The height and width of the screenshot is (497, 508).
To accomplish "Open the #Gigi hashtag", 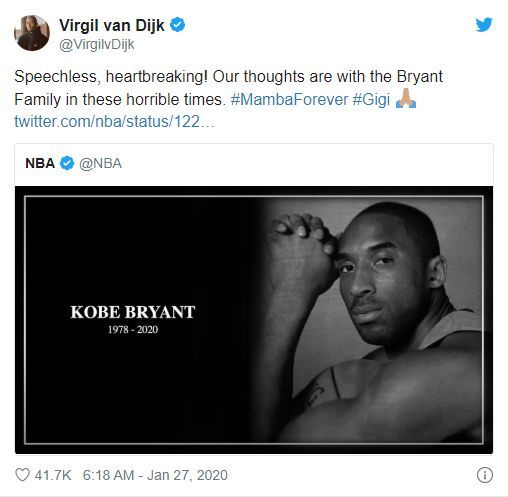I will [x=371, y=100].
